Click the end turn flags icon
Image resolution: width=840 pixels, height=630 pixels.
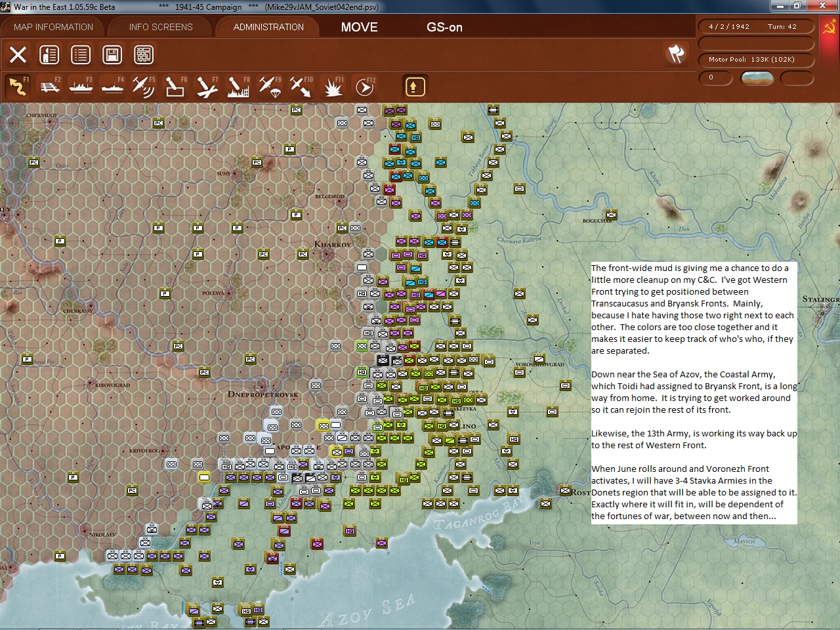pos(676,54)
